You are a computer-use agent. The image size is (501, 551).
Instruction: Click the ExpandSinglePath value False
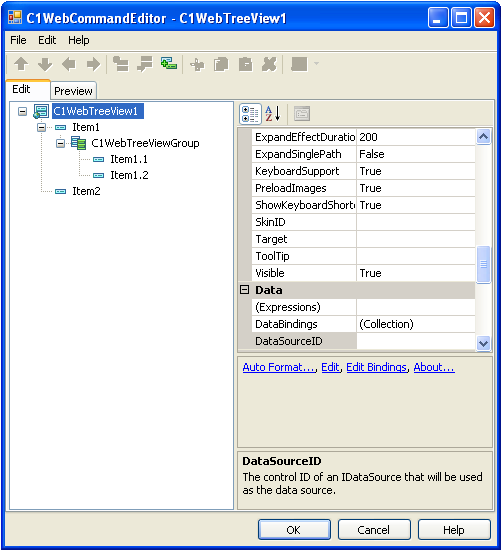(x=416, y=154)
